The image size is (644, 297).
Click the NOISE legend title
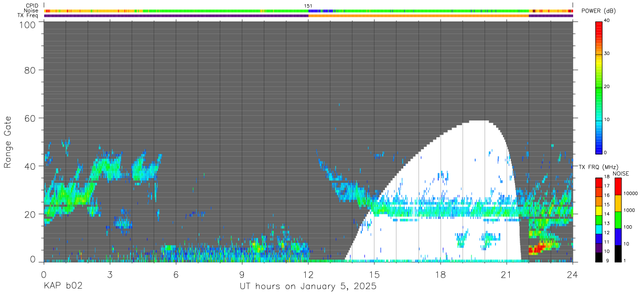pyautogui.click(x=620, y=173)
